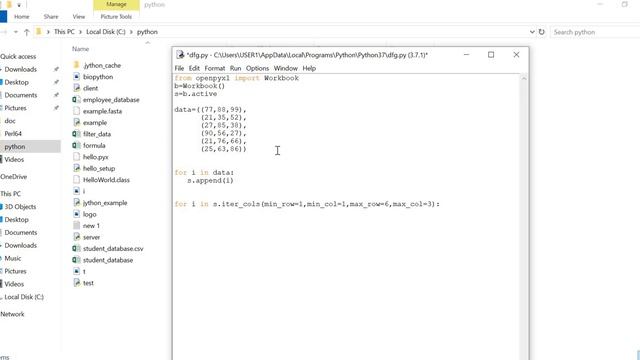Viewport: 640px width, 360px height.
Task: Select the file icon named i
Action: (x=76, y=191)
